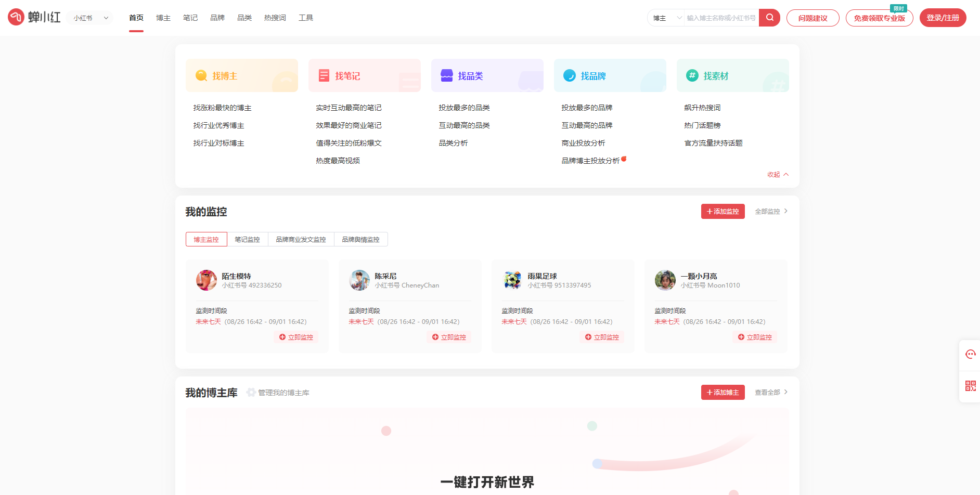Image resolution: width=980 pixels, height=495 pixels.
Task: Open 实时互动最高的笔记 link
Action: click(x=349, y=108)
